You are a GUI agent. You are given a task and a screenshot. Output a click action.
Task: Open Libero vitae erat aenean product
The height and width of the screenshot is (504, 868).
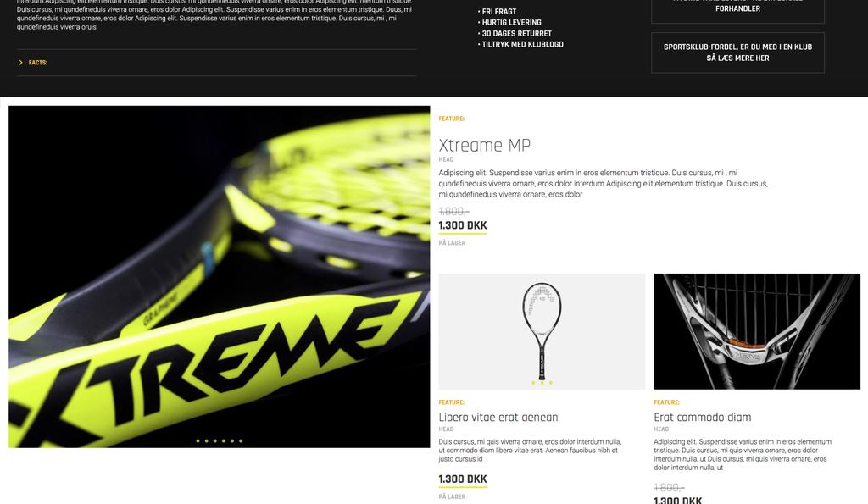point(498,417)
